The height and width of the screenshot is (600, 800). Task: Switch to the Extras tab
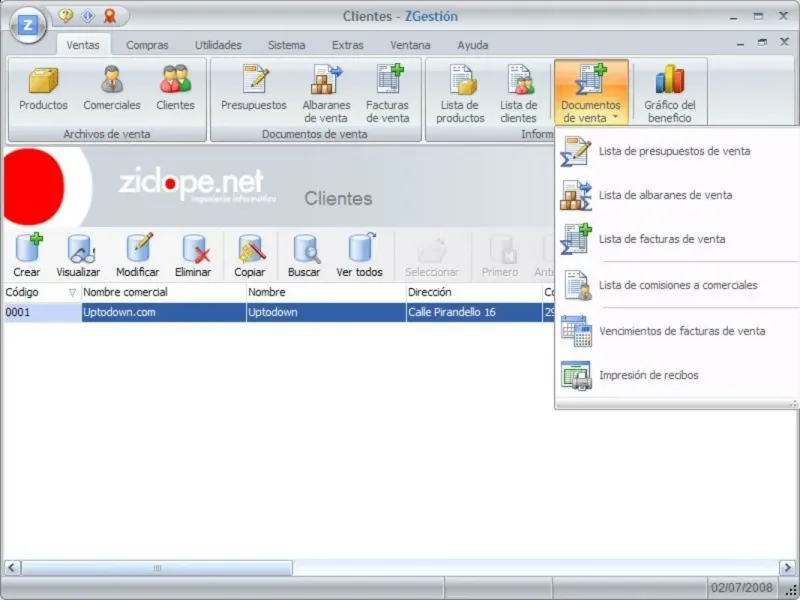(347, 45)
